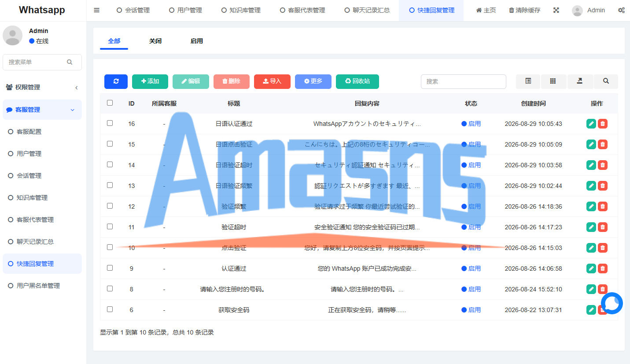The image size is (630, 364).
Task: Open the blue chat bubble floating widget
Action: coord(612,303)
